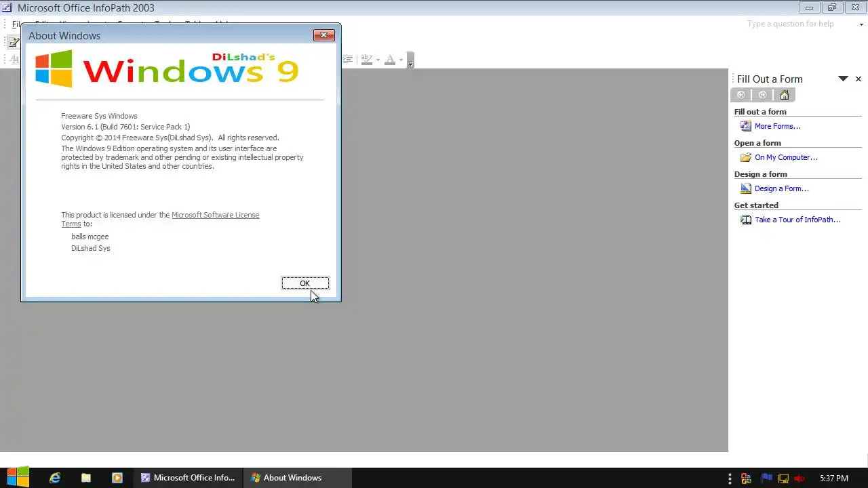Click OK in About Windows dialog
Image resolution: width=868 pixels, height=488 pixels.
(305, 283)
